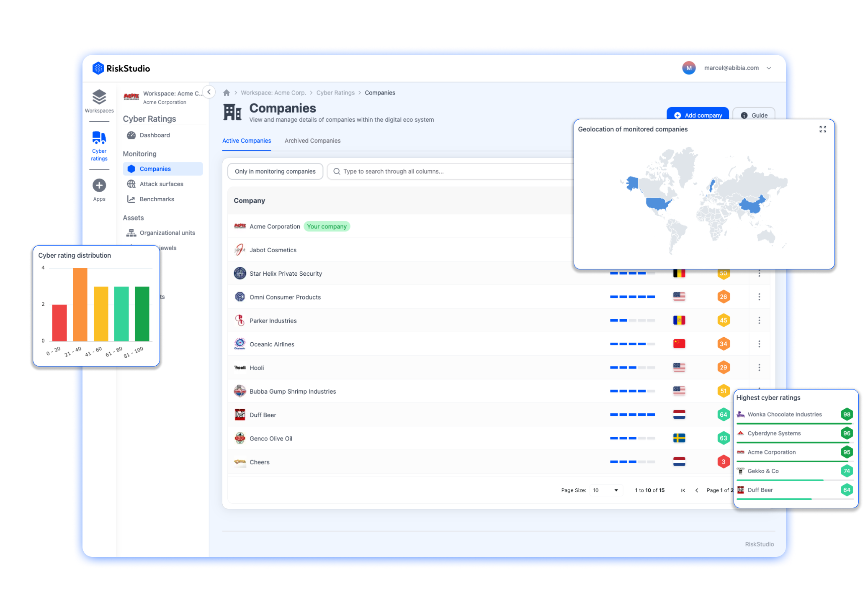
Task: Select Companies in the Monitoring menu
Action: point(163,169)
